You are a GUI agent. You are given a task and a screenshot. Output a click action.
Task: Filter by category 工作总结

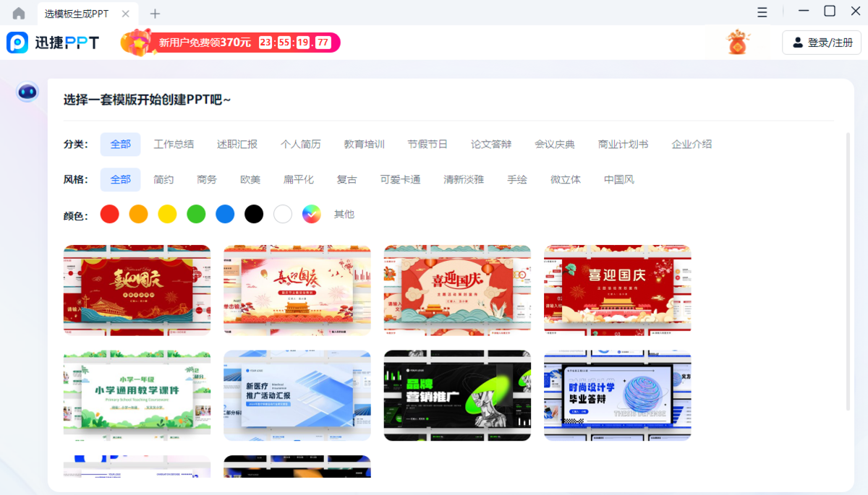coord(174,144)
